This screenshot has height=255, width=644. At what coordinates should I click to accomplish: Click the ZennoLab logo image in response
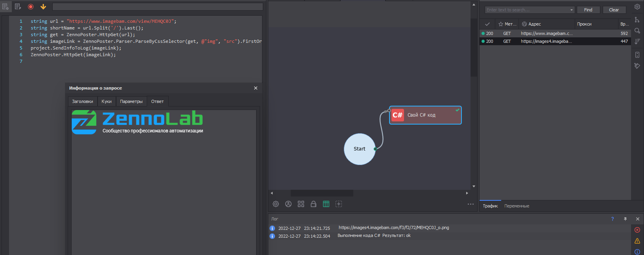[x=137, y=122]
